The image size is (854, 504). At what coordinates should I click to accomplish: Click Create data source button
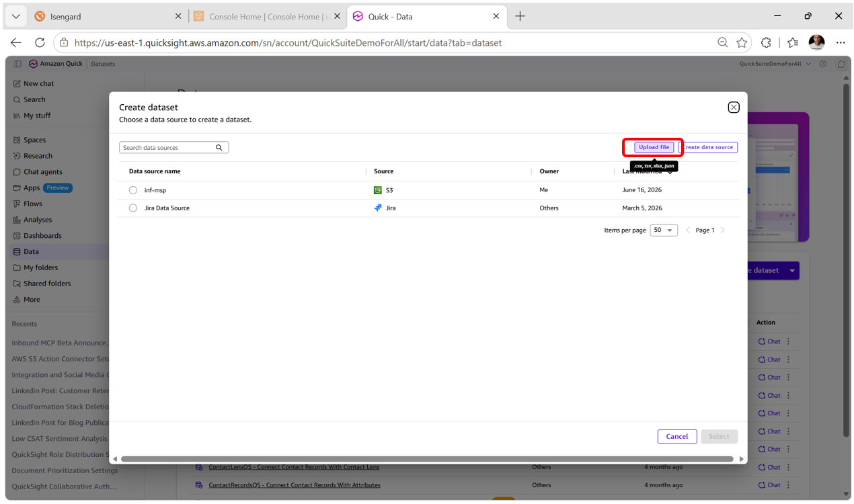pos(708,147)
